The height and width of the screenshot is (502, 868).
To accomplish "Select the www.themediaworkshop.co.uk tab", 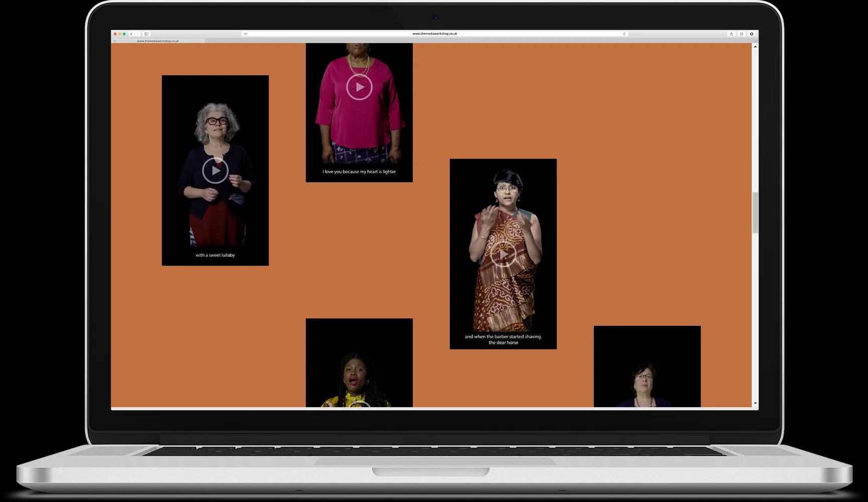I will [x=158, y=41].
